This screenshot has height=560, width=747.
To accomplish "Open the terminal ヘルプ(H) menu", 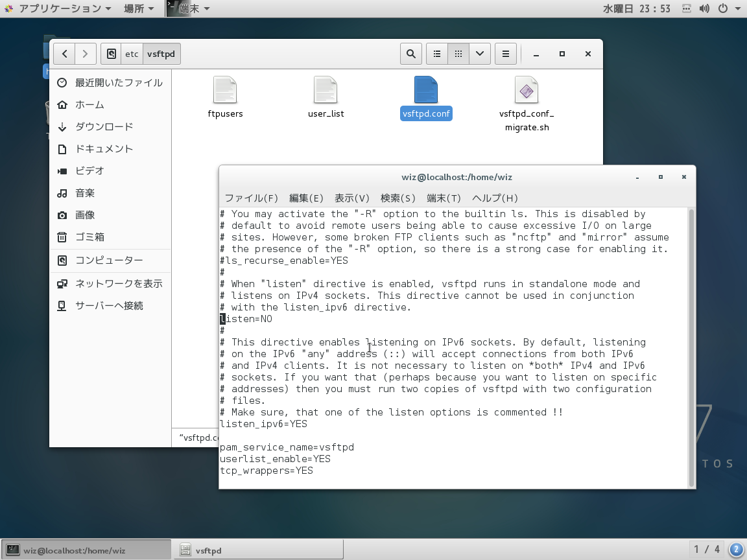I will (x=495, y=198).
